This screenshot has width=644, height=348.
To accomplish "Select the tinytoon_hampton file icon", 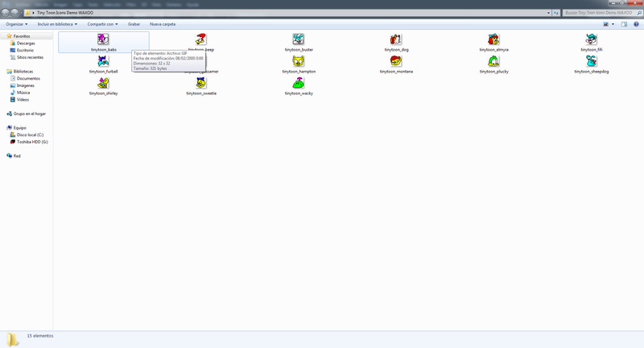I will click(x=299, y=61).
